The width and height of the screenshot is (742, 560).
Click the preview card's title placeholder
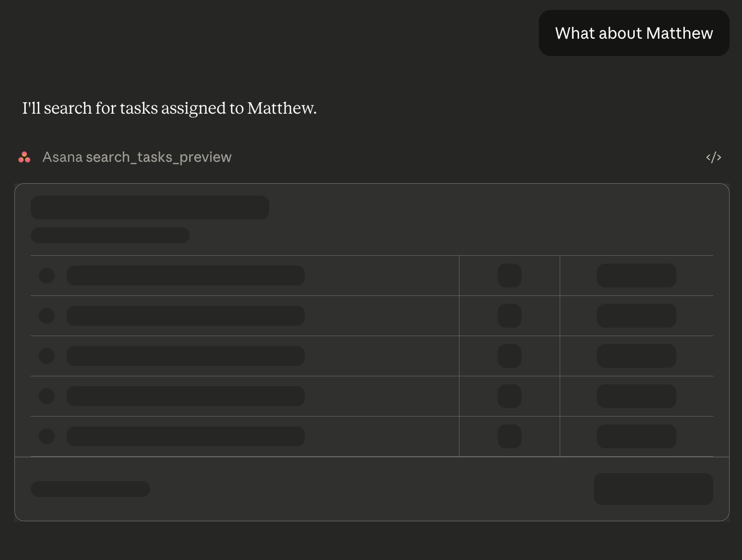(x=149, y=207)
